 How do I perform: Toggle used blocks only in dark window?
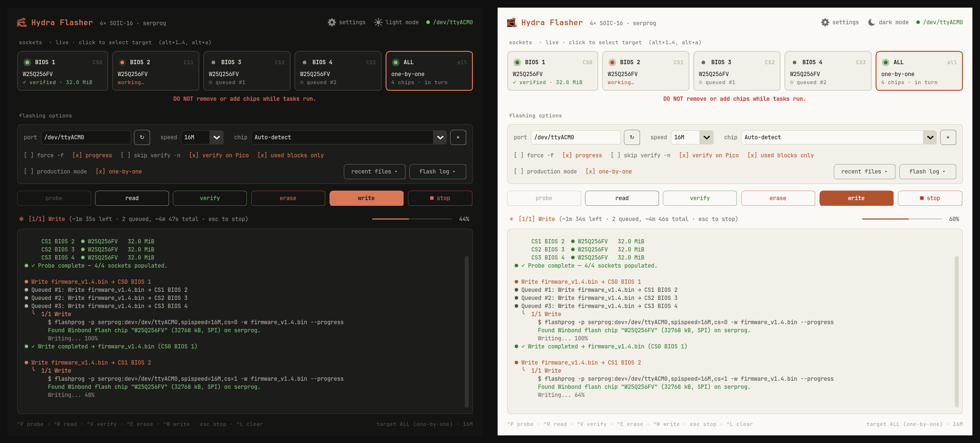291,155
